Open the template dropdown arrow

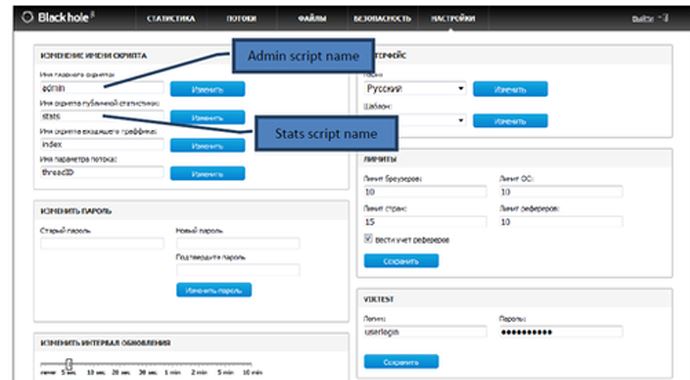tap(461, 120)
